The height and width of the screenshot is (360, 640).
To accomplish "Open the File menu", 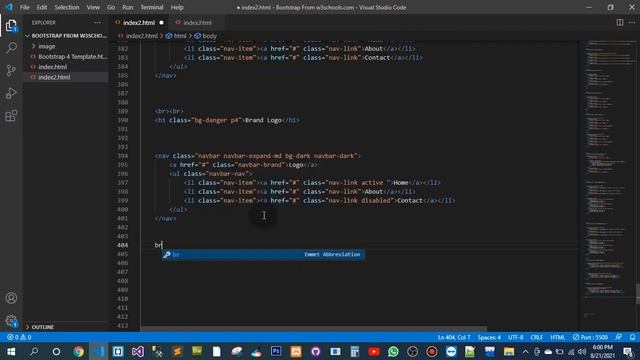I will tap(24, 7).
